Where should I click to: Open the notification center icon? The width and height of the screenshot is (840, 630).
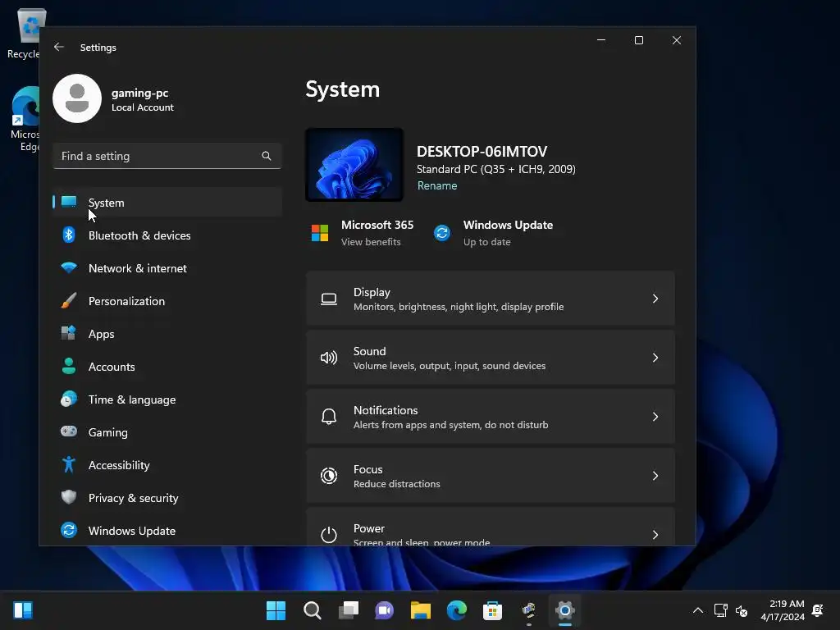818,610
